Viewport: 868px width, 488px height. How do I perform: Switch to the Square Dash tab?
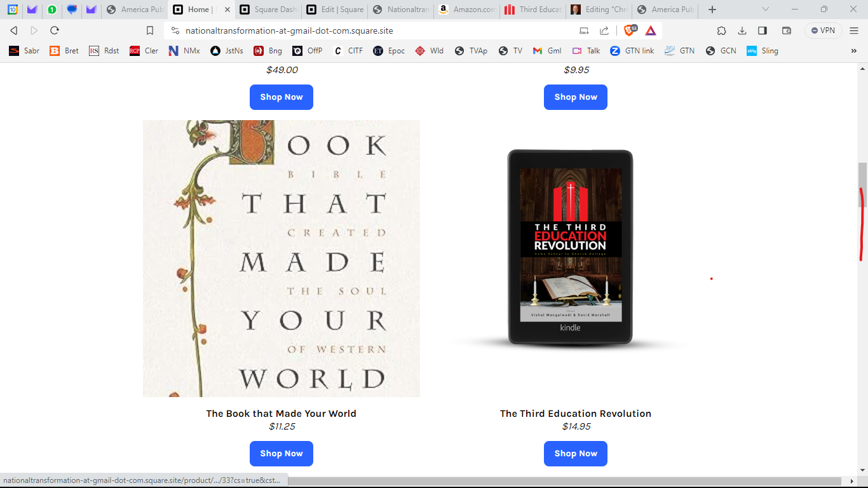click(268, 10)
